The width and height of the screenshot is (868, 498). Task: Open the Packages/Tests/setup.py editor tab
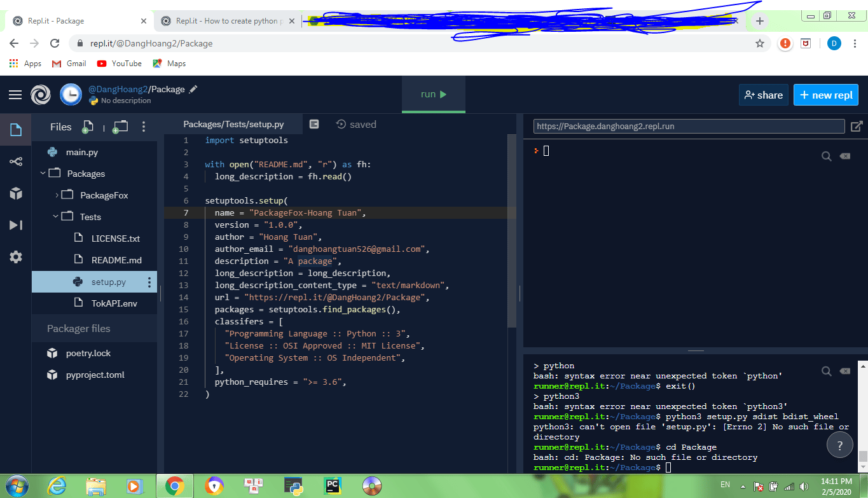[x=233, y=125]
